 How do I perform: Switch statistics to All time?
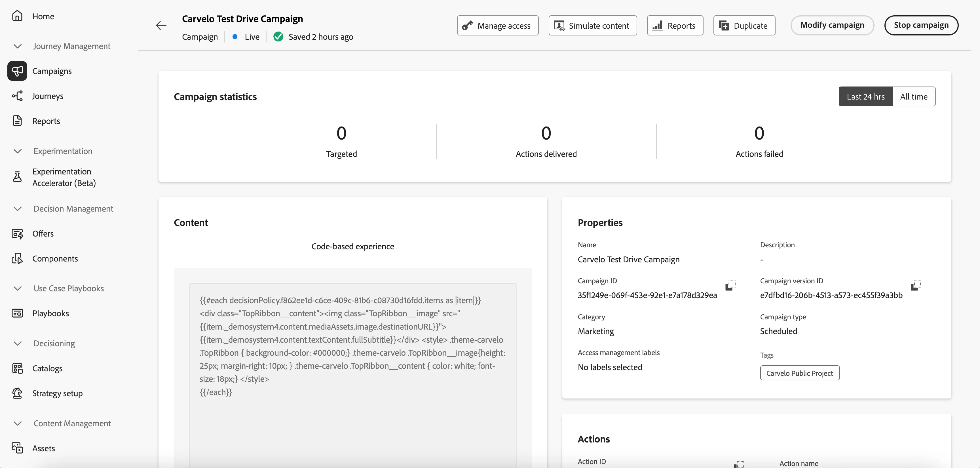tap(914, 97)
